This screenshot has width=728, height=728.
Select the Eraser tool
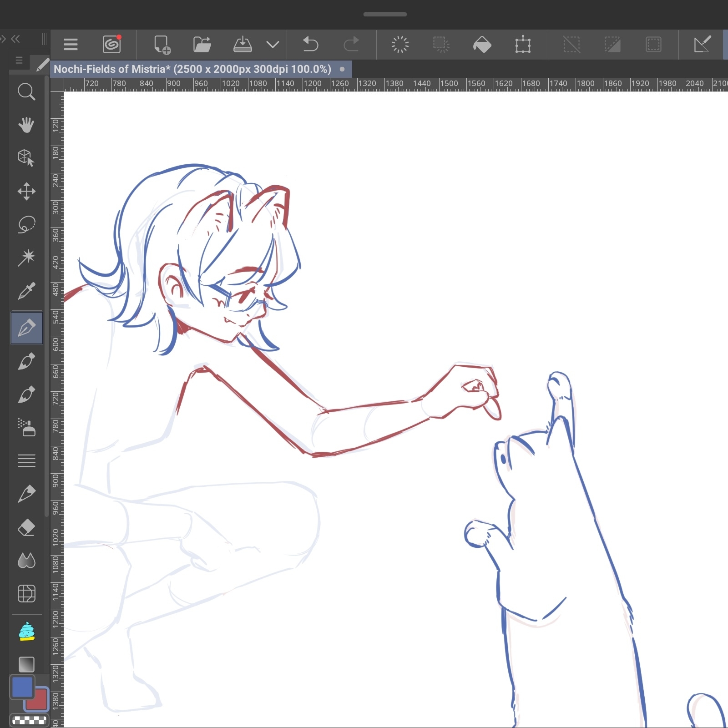click(26, 527)
